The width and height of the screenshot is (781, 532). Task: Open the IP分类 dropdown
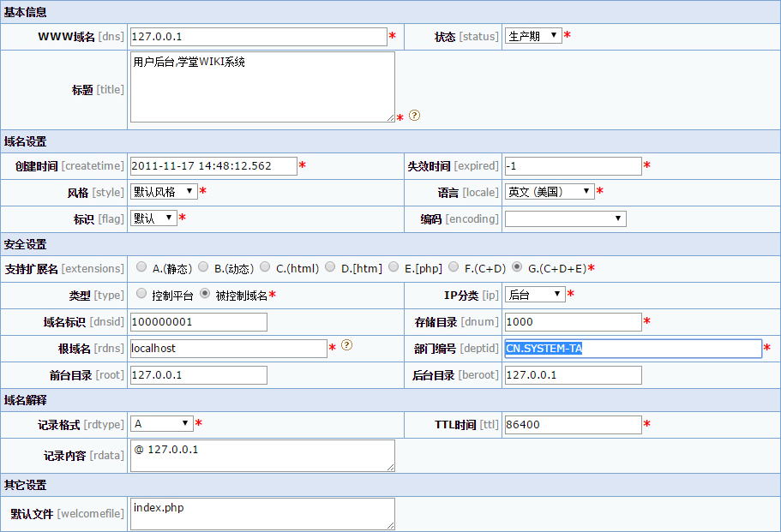(x=534, y=295)
